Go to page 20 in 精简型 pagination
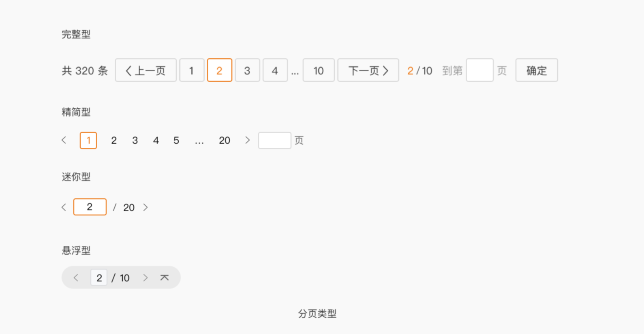The image size is (644, 334). (225, 140)
